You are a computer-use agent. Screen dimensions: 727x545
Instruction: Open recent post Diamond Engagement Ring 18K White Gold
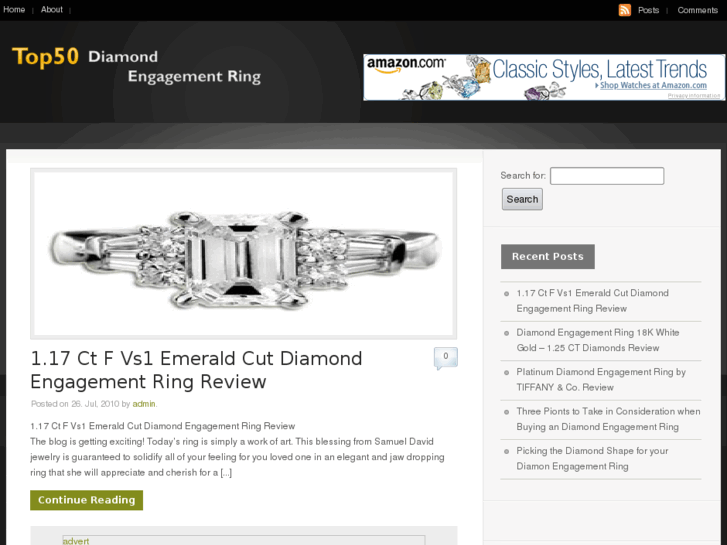(x=598, y=340)
